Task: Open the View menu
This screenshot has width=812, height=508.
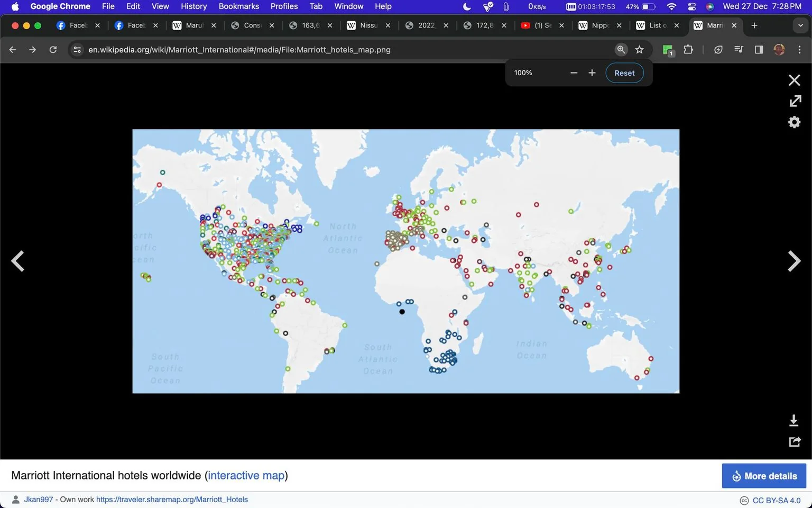Action: (x=160, y=6)
